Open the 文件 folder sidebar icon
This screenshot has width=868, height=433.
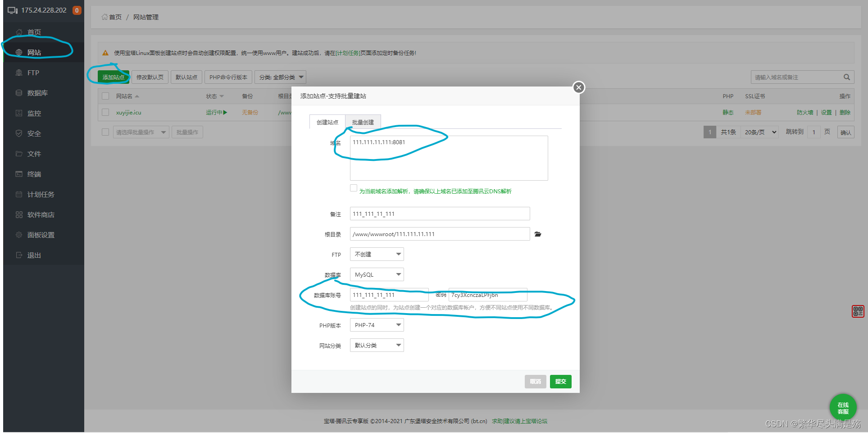click(x=19, y=154)
